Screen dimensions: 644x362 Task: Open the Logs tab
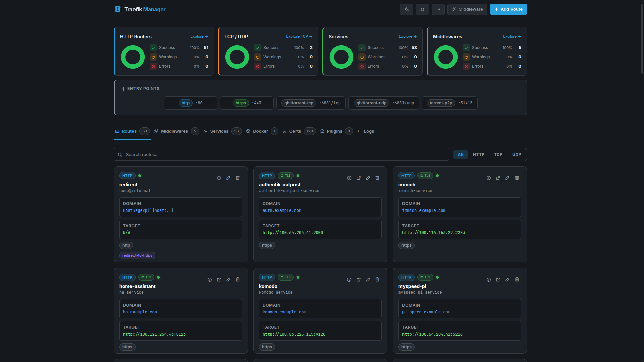tap(368, 131)
